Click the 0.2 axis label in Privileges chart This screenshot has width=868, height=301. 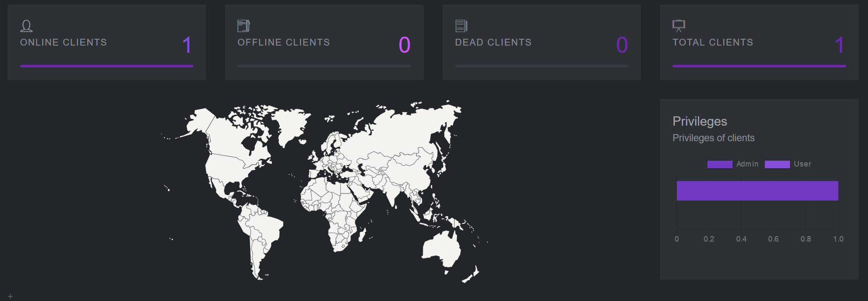tap(709, 239)
